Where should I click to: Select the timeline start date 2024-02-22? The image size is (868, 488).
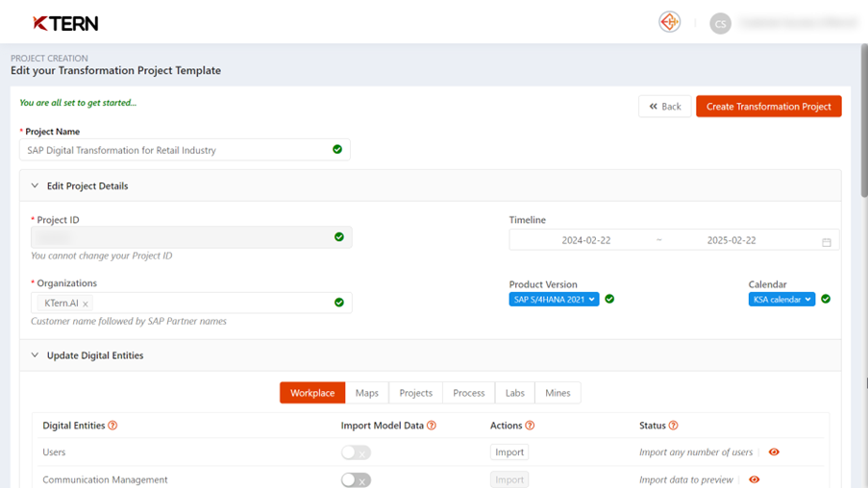(x=586, y=240)
